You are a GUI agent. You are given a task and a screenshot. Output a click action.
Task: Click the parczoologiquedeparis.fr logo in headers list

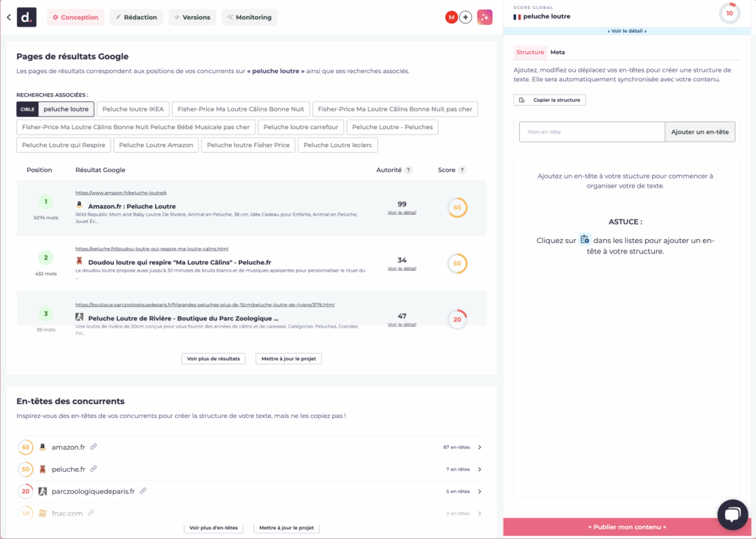[x=42, y=491]
